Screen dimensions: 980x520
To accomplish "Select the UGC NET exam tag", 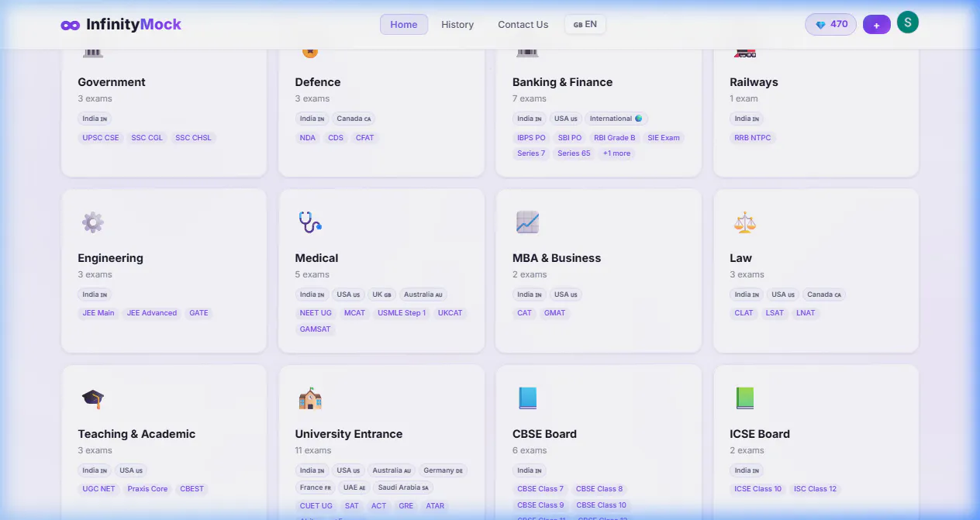I will (x=99, y=489).
